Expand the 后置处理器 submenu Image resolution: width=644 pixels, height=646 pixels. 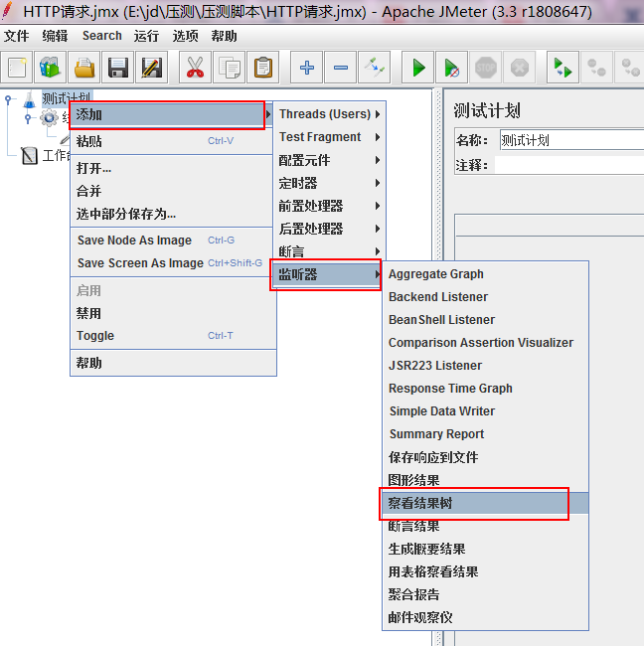click(x=330, y=229)
